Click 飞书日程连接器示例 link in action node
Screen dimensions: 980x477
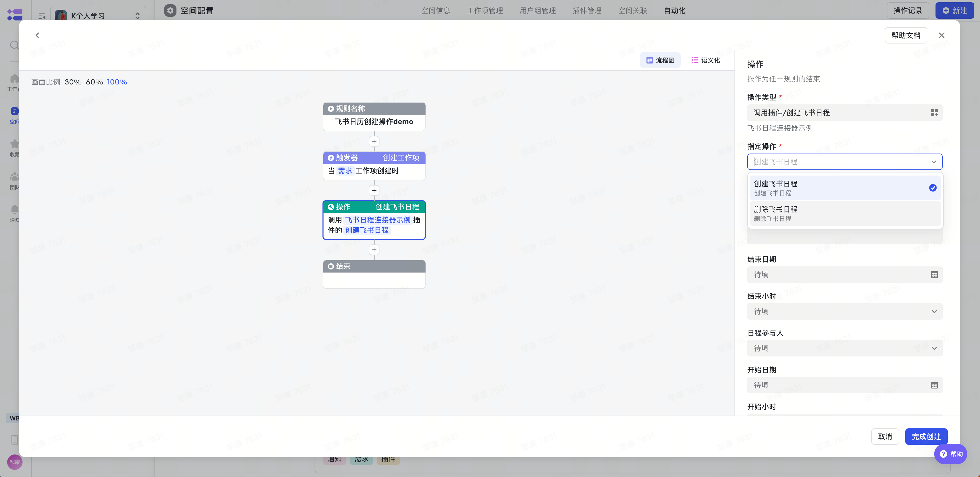377,220
